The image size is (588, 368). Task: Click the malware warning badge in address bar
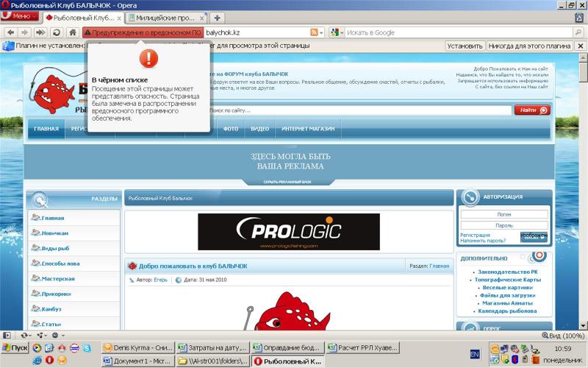click(x=143, y=32)
